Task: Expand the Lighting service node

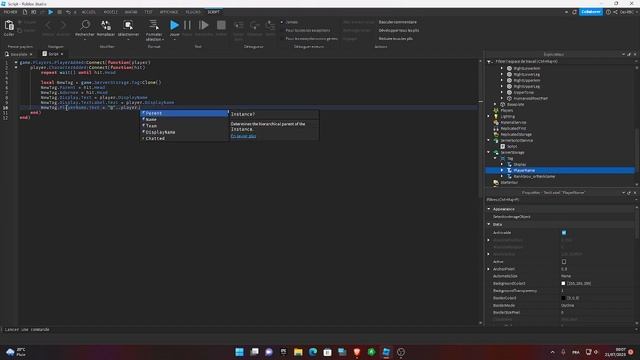Action: (x=489, y=116)
